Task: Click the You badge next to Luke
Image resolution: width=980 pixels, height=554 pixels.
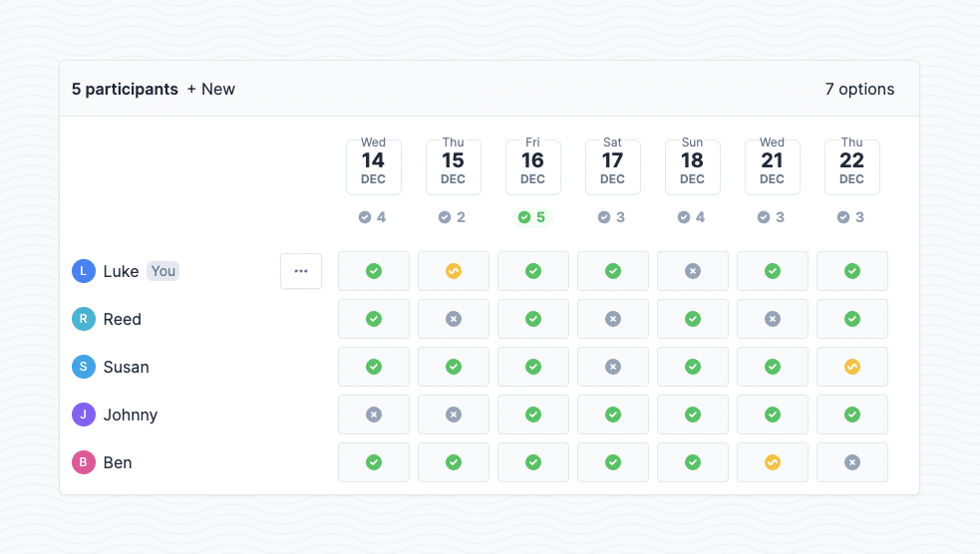Action: (163, 271)
